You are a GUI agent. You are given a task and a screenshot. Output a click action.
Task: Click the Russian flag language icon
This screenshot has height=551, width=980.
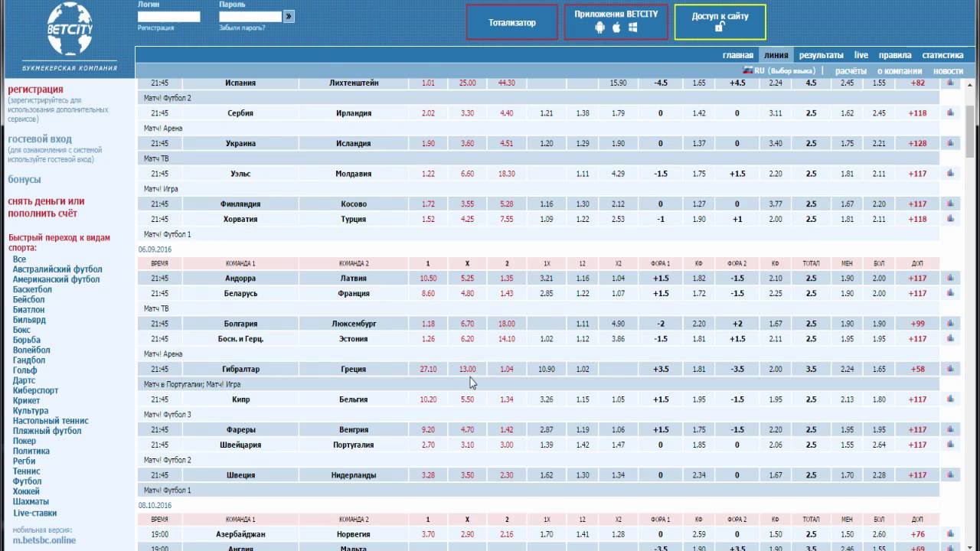tap(748, 70)
